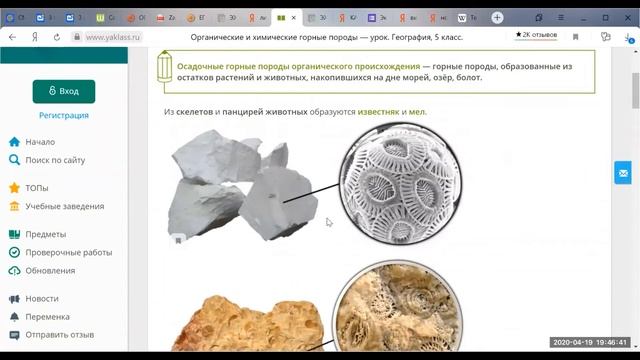Click the blue envelope message button

point(623,173)
